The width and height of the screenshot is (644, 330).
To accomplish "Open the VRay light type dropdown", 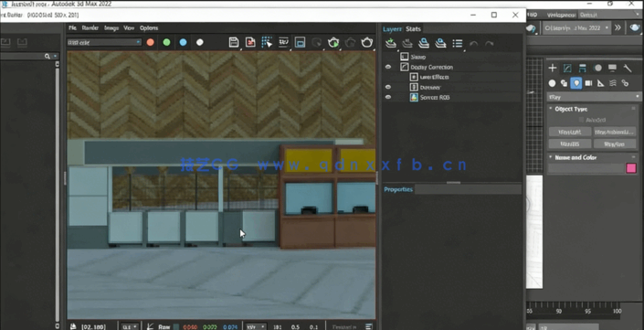I will [x=594, y=97].
